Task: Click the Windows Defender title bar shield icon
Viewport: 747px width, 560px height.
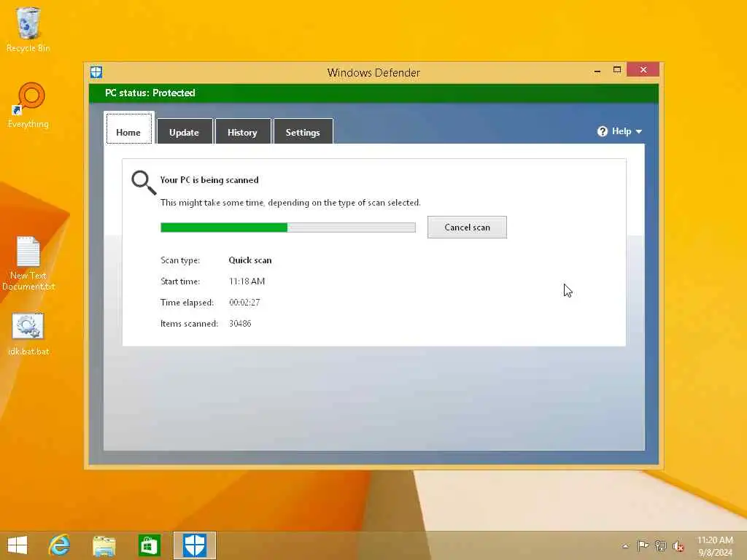Action: (96, 72)
